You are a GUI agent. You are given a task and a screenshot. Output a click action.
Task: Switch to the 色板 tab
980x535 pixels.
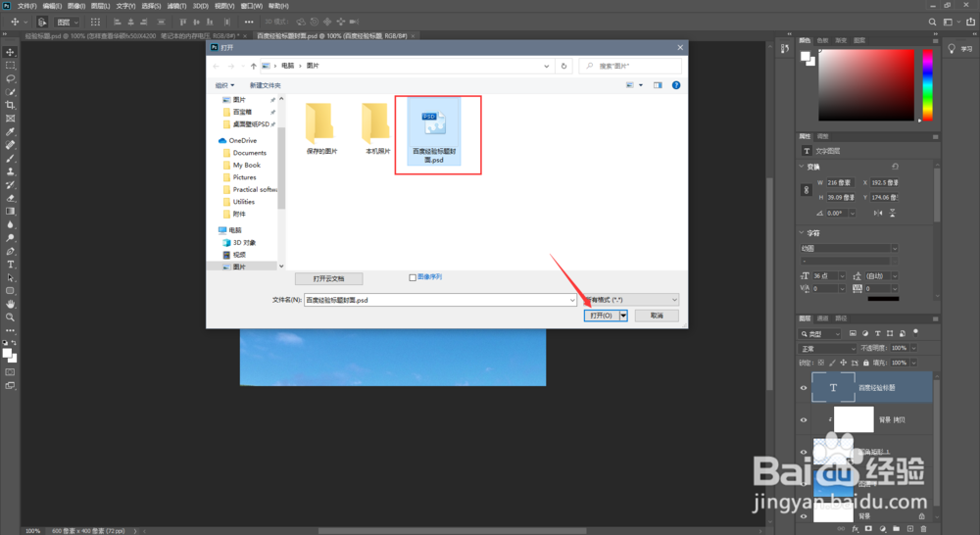[822, 40]
